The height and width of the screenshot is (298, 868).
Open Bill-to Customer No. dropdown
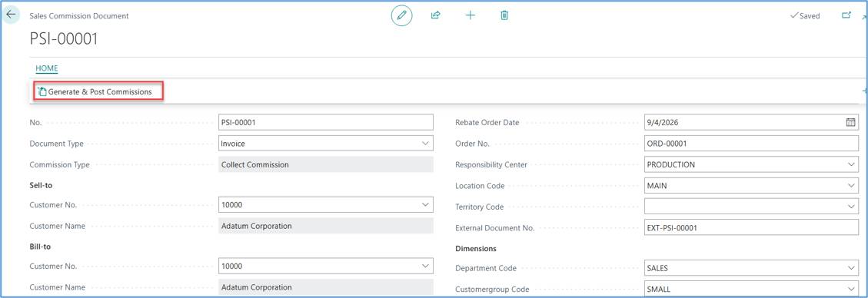coord(425,266)
